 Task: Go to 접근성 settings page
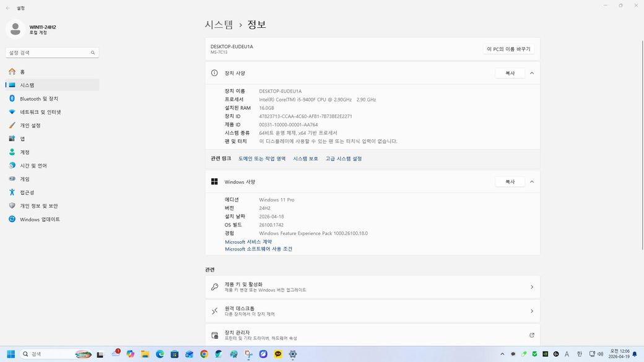27,192
